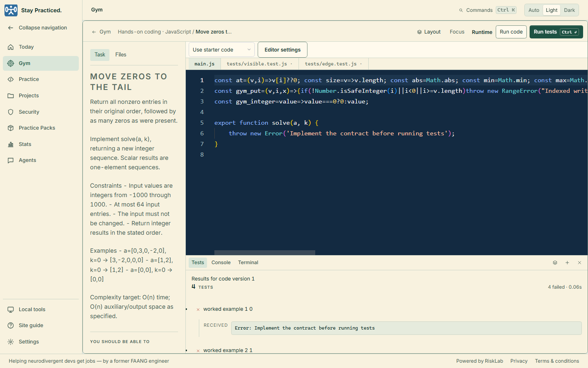This screenshot has height=368, width=588.
Task: Open Local tools via its monitor icon
Action: pos(11,310)
